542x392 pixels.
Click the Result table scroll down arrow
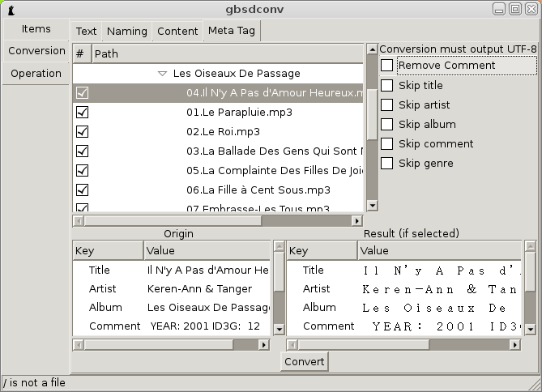coord(530,329)
